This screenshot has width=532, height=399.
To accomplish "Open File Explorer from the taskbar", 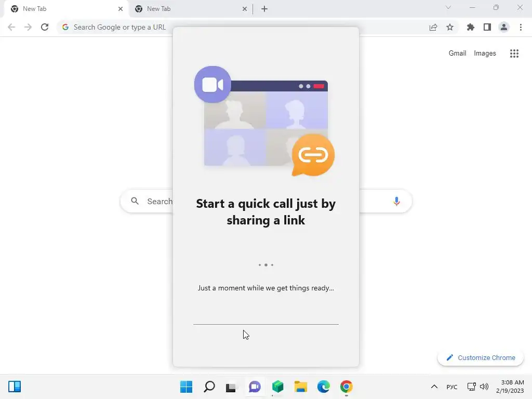I will click(301, 387).
